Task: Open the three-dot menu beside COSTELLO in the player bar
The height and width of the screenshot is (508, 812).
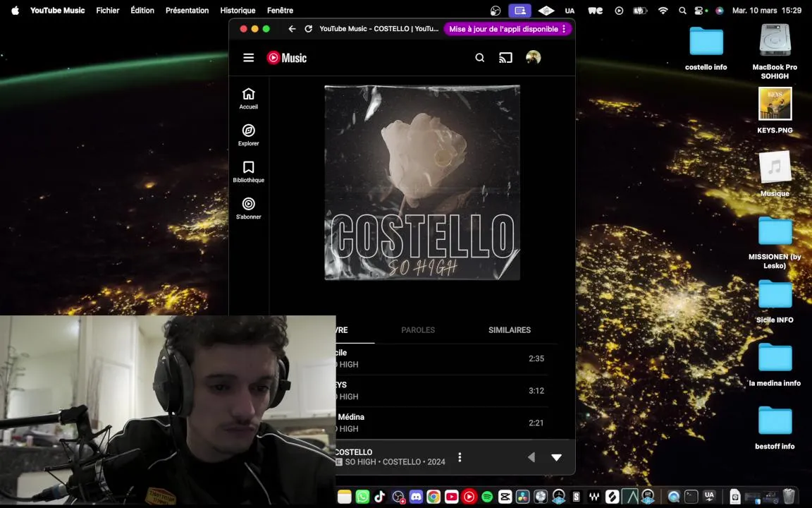Action: pos(460,457)
